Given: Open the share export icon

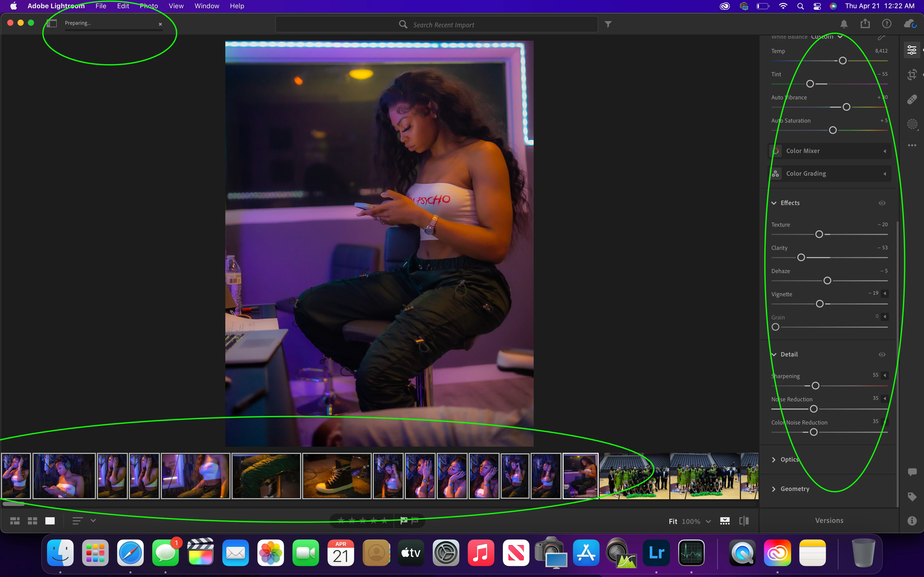Looking at the screenshot, I should (x=865, y=24).
